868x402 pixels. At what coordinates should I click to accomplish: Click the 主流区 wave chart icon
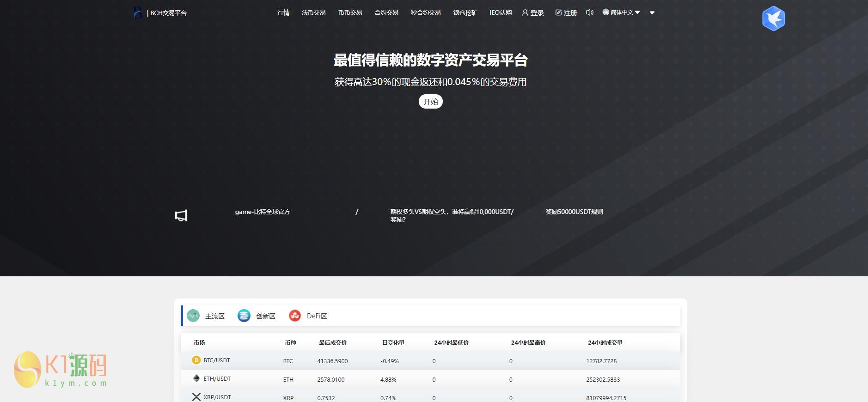tap(193, 316)
